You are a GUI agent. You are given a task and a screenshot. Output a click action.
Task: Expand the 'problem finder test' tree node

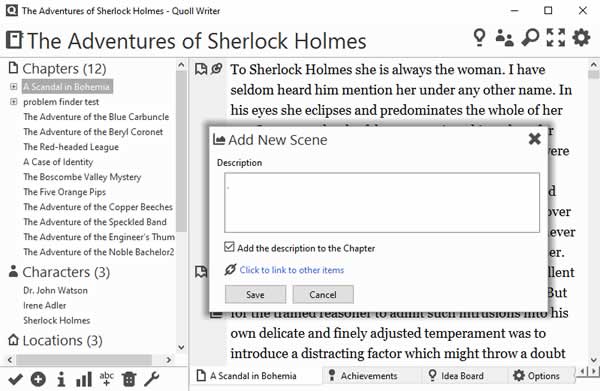(13, 102)
